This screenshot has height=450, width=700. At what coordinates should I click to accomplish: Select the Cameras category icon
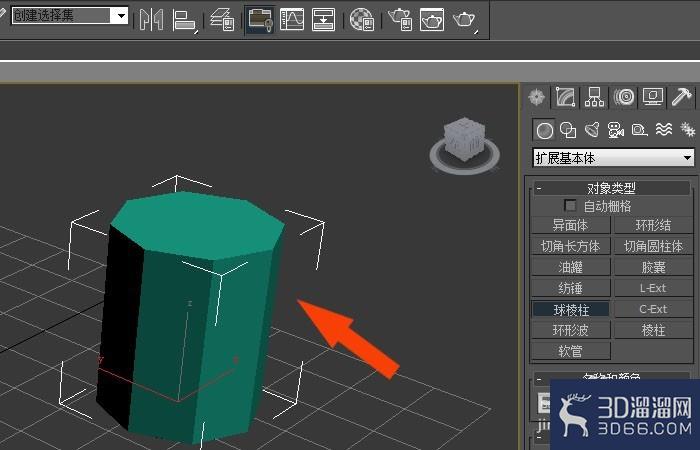(616, 130)
